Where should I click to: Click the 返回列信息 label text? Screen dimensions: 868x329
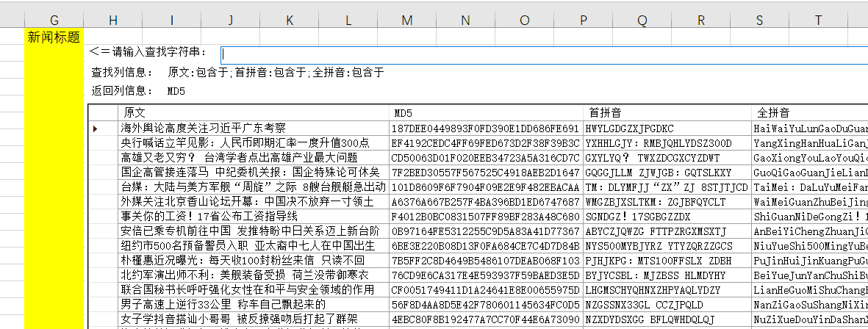(122, 91)
